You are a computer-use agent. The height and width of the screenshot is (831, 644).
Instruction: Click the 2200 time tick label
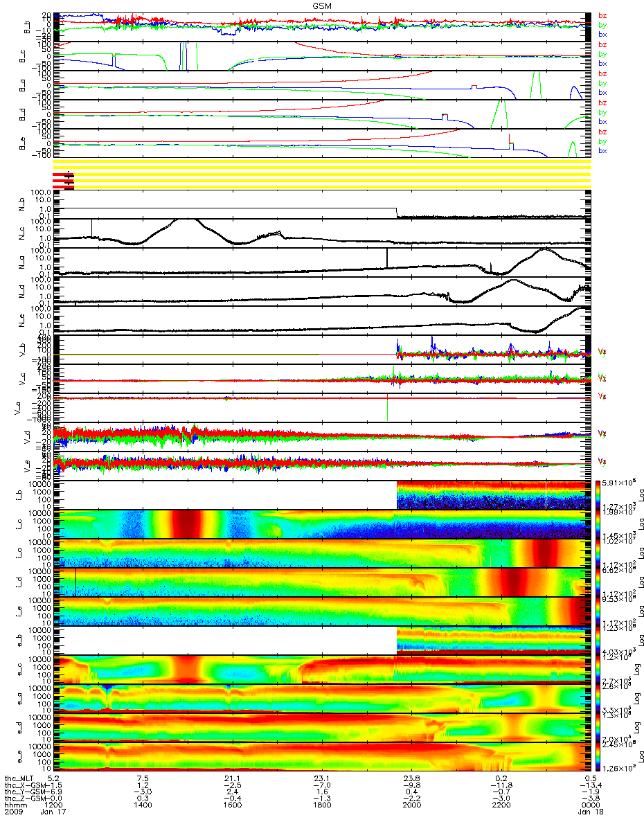[501, 806]
